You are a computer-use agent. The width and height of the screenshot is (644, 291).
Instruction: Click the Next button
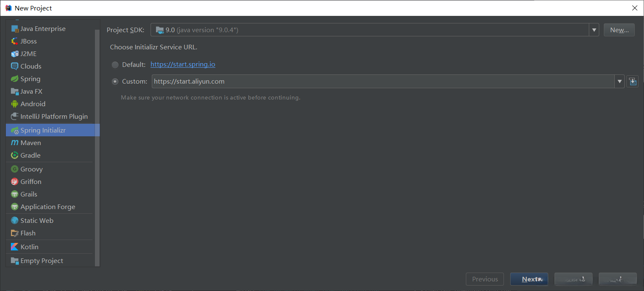tap(529, 279)
